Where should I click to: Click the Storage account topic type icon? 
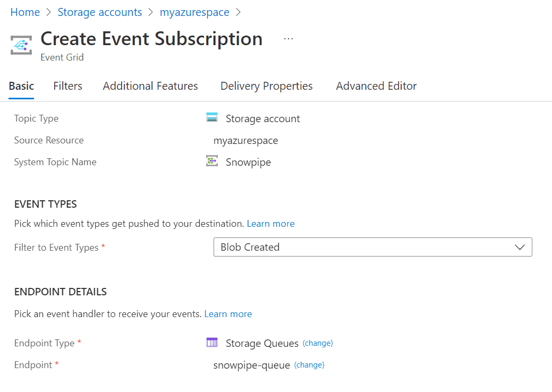point(212,118)
